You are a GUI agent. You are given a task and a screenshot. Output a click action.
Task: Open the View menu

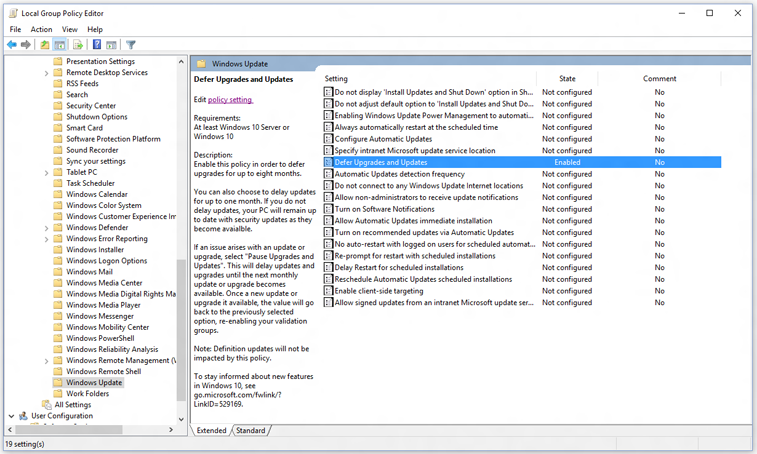pyautogui.click(x=67, y=29)
